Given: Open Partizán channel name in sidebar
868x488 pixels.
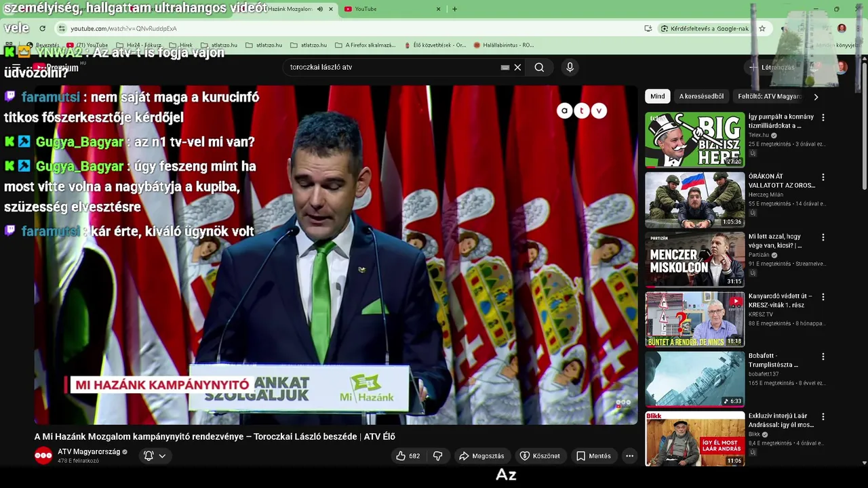Looking at the screenshot, I should [x=759, y=255].
